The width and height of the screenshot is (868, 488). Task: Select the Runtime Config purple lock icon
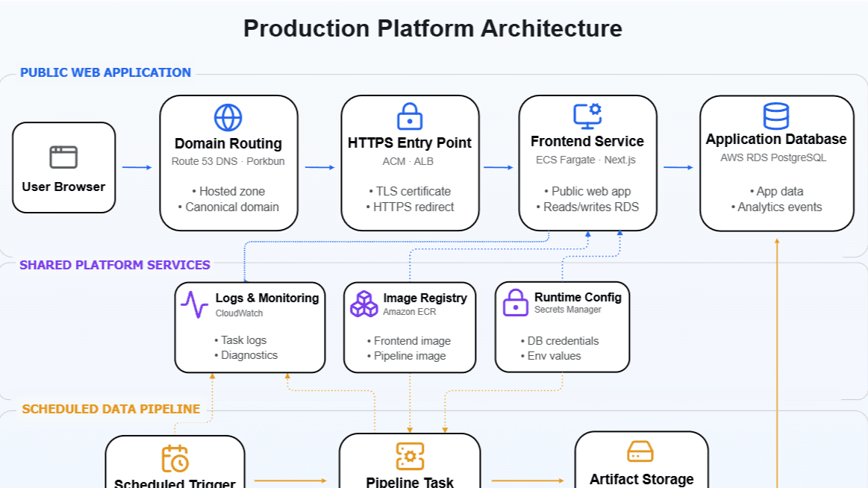pyautogui.click(x=516, y=303)
